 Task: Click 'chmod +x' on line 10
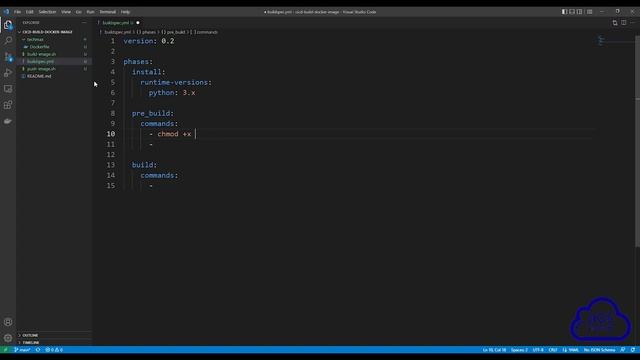coord(174,134)
